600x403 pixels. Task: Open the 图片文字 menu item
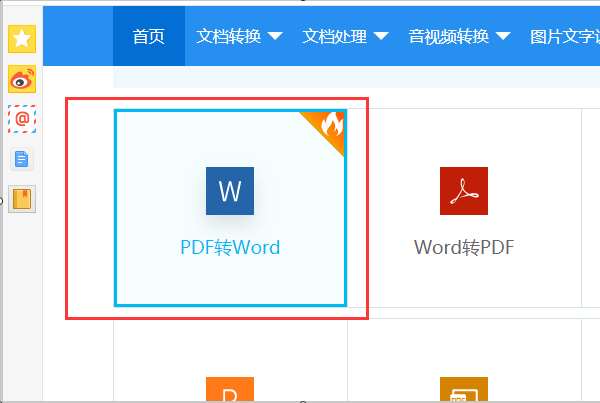pos(565,36)
